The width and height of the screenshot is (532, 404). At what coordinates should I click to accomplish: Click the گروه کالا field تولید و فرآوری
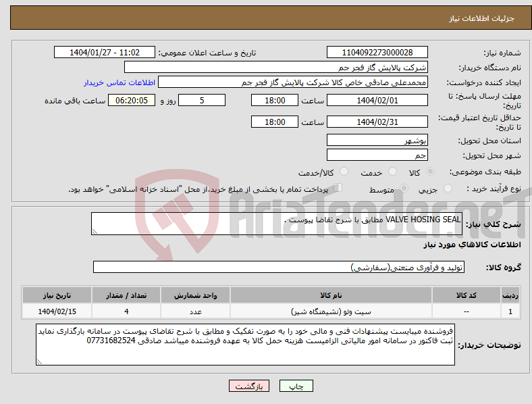(279, 267)
